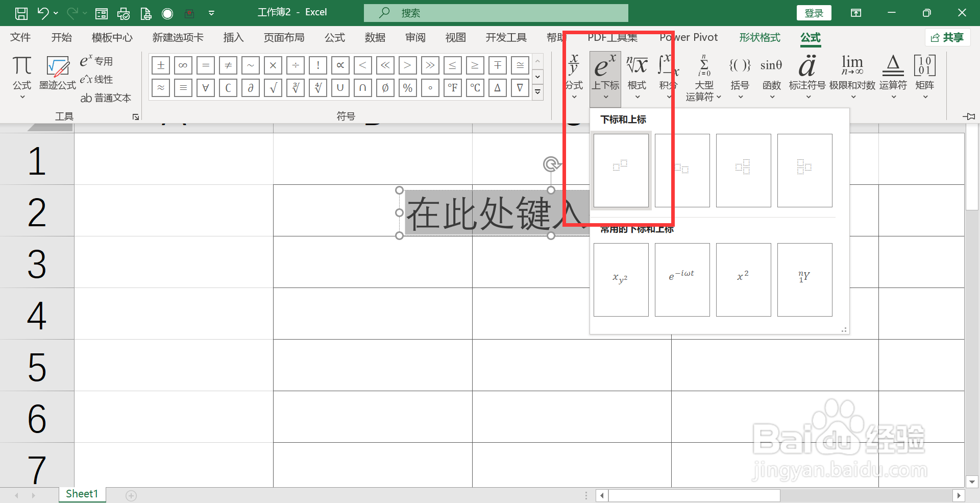Select the 根式 (Radical) tool
The image size is (980, 503).
tap(636, 77)
